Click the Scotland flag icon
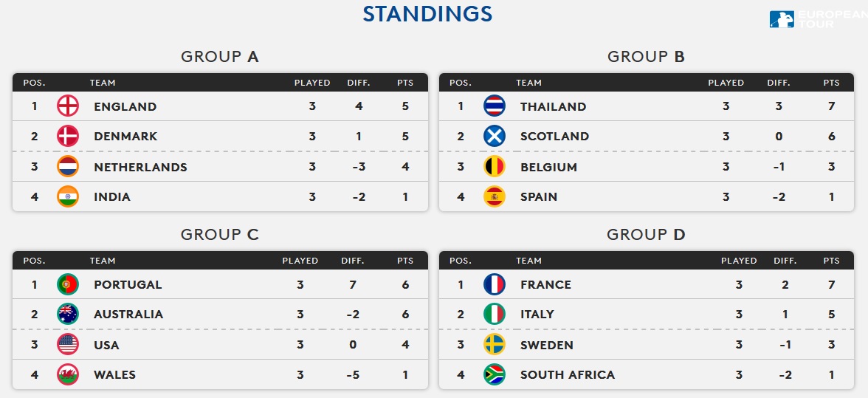Screen dimensions: 868x398 (495, 136)
